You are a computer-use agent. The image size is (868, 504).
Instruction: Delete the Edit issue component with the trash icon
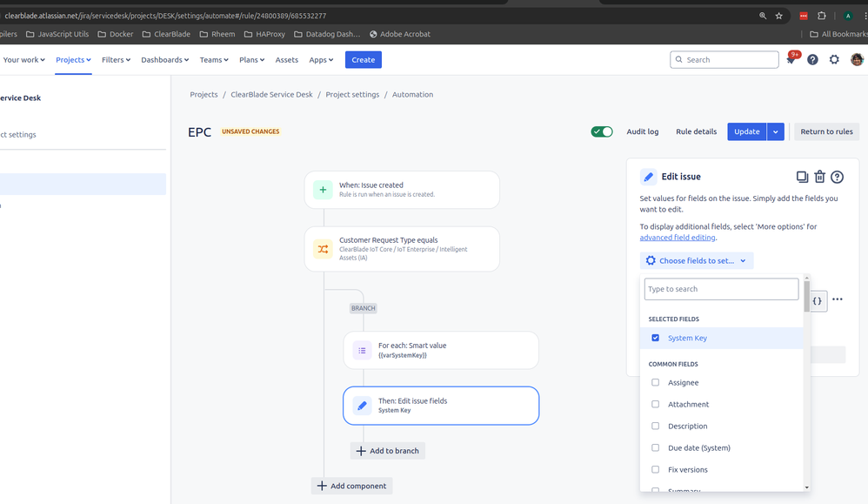pyautogui.click(x=820, y=177)
